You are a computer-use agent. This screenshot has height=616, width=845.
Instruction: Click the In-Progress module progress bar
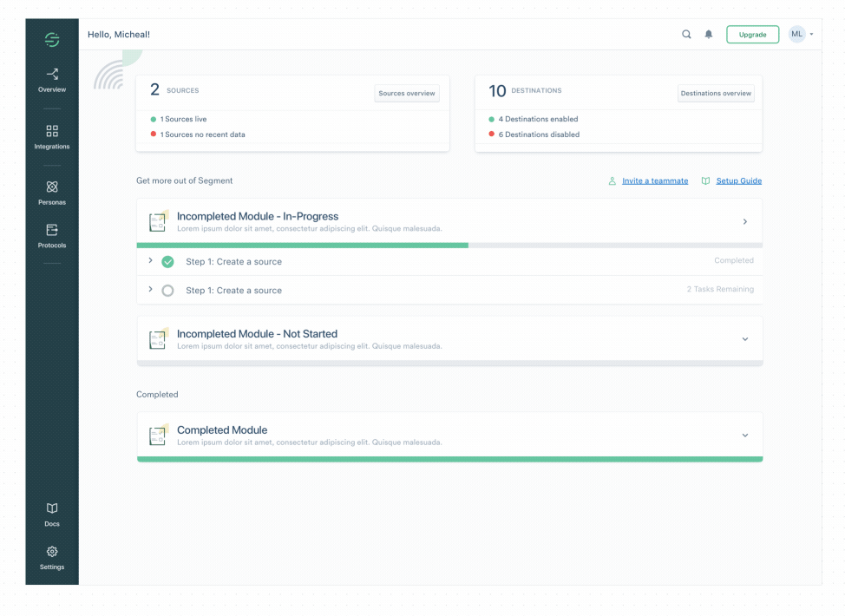pyautogui.click(x=449, y=246)
